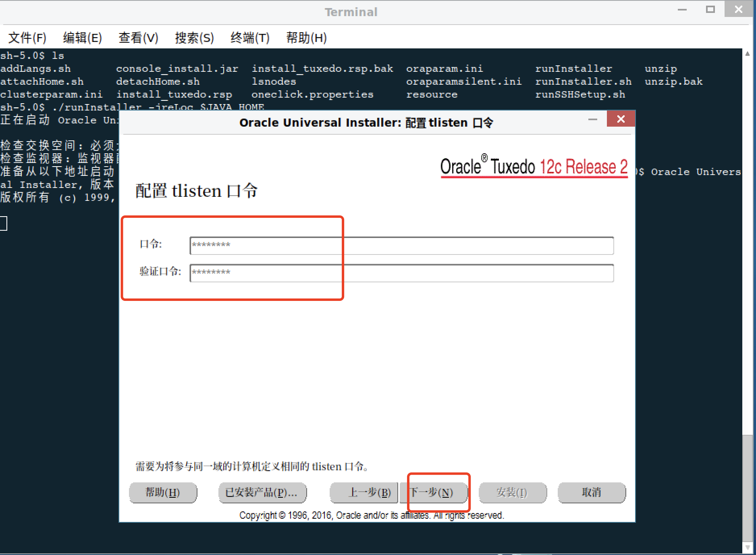756x555 pixels.
Task: Click the Oracle copyright notice text
Action: [x=372, y=515]
